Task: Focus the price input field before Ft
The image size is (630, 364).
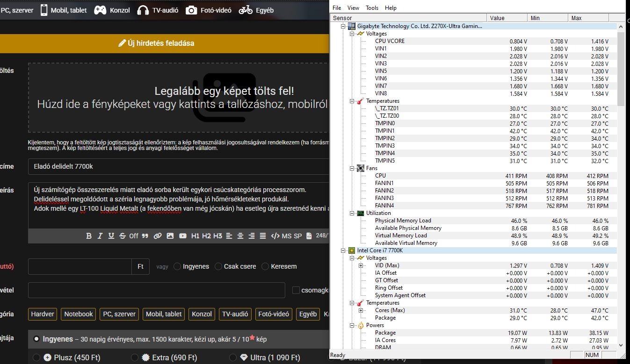Action: (80, 266)
